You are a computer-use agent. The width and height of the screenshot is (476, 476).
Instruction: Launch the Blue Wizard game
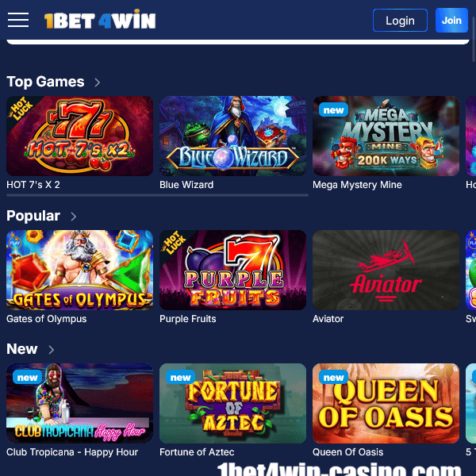pyautogui.click(x=232, y=136)
